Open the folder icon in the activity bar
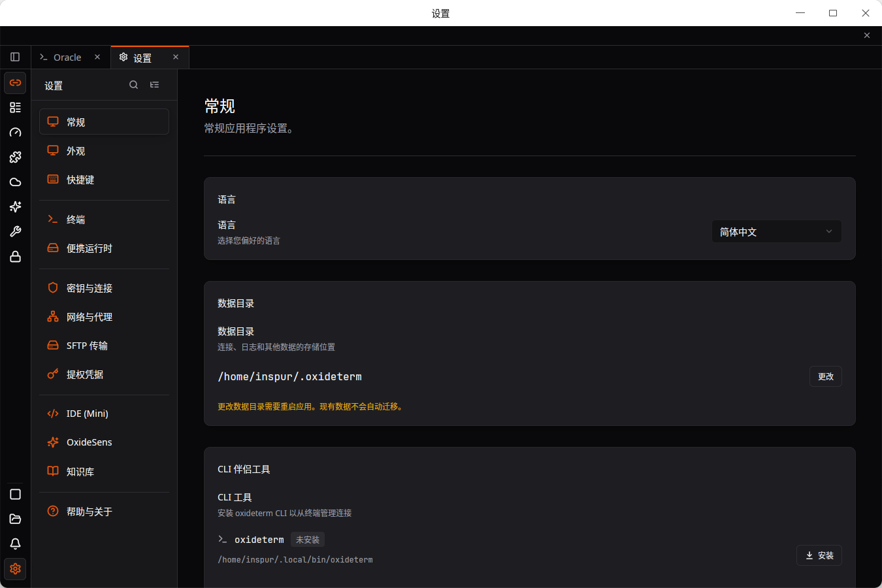The image size is (882, 588). [x=15, y=519]
